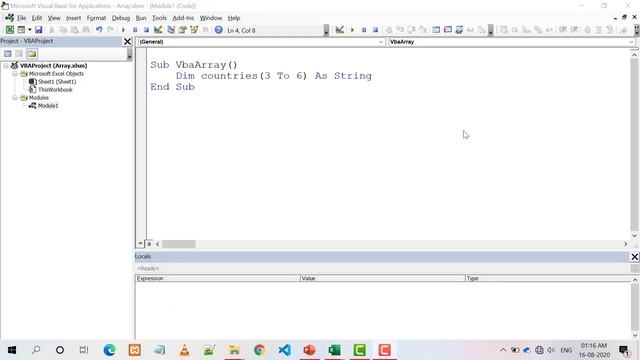Open the Debug menu
Screen dimensions: 640x360
pos(121,18)
